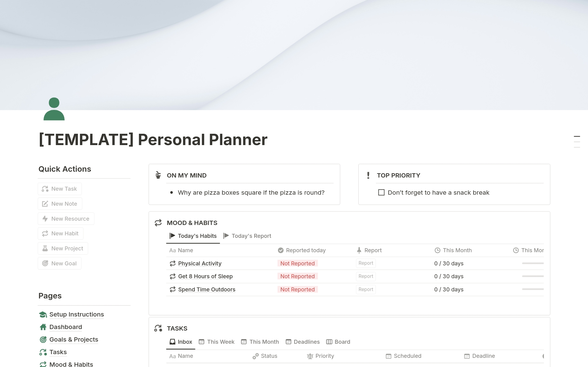Click the target icon beside Goals & Projects

tap(43, 339)
